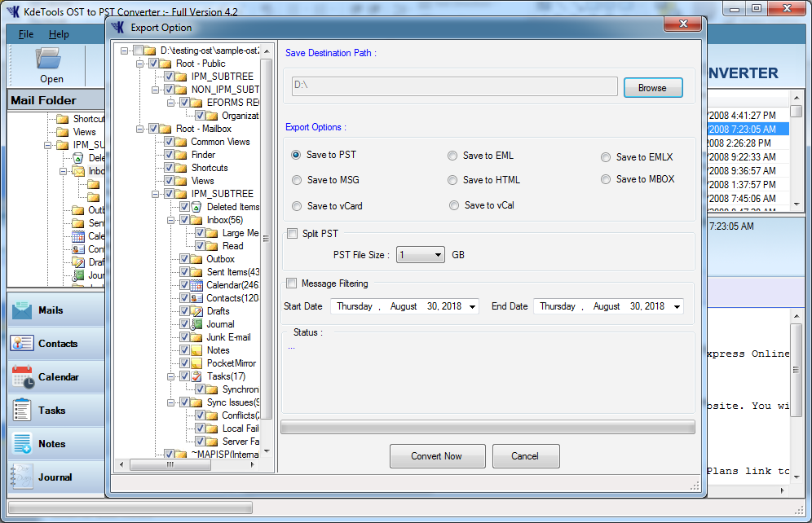Viewport: 812px width, 523px height.
Task: Open the Mails section icon
Action: pyautogui.click(x=22, y=310)
